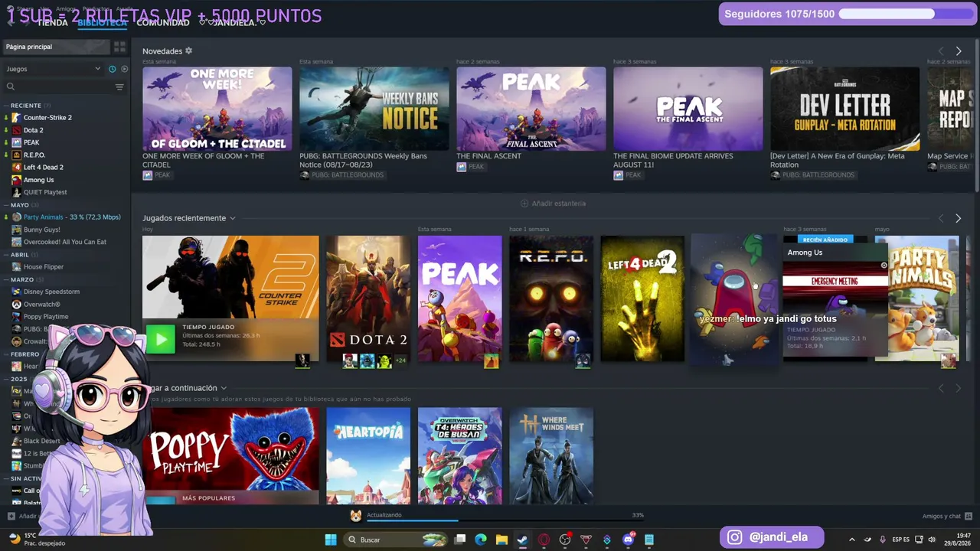Viewport: 980px width, 551px height.
Task: Open the Party Animals cover
Action: pyautogui.click(x=923, y=298)
